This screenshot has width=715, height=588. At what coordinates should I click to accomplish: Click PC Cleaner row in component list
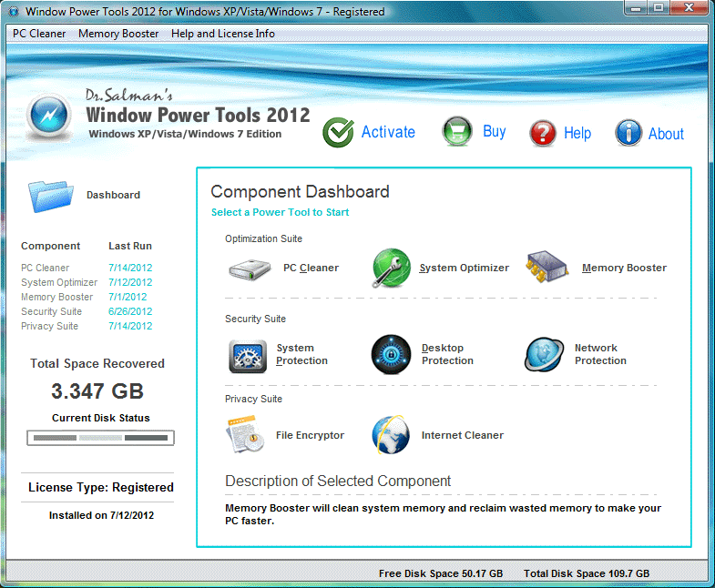coord(87,268)
